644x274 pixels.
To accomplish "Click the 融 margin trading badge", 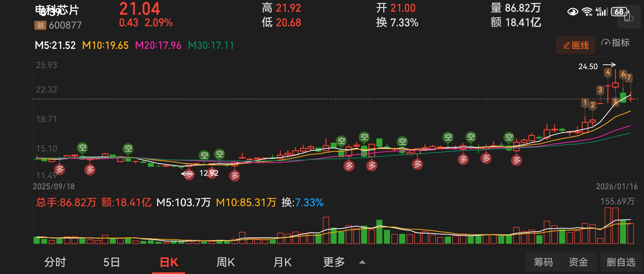I will [40, 25].
